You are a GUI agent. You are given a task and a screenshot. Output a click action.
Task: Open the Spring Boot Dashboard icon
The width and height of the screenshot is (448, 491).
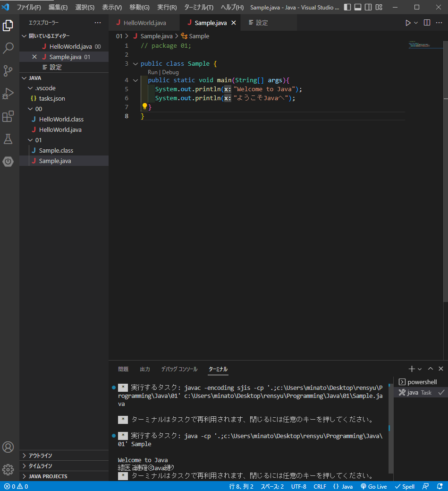(x=8, y=162)
